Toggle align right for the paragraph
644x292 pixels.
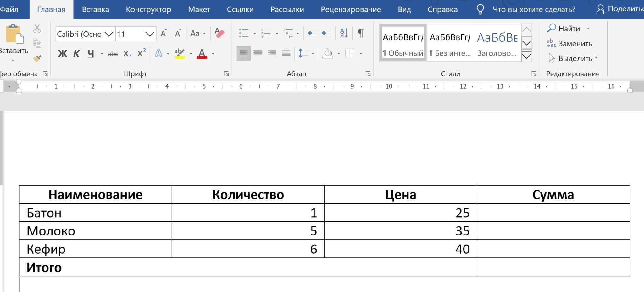click(x=272, y=53)
